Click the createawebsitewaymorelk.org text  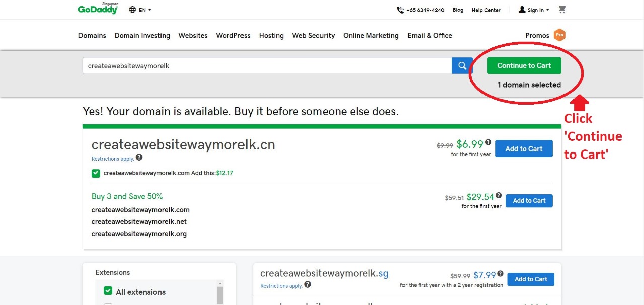(x=139, y=234)
